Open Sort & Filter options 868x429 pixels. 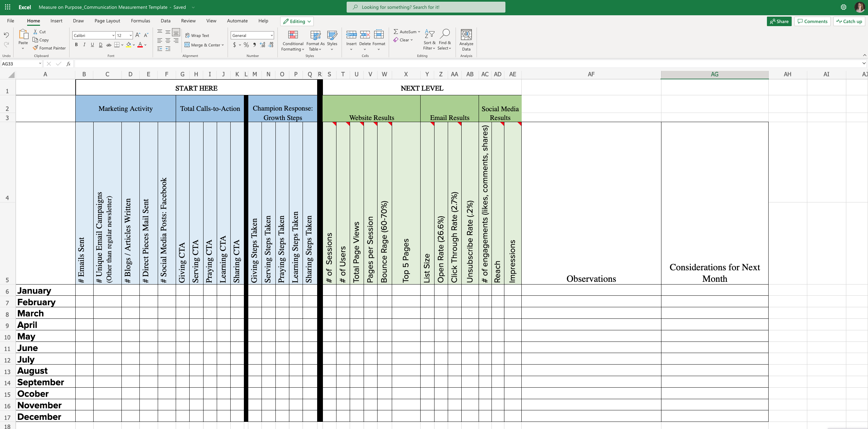click(429, 40)
